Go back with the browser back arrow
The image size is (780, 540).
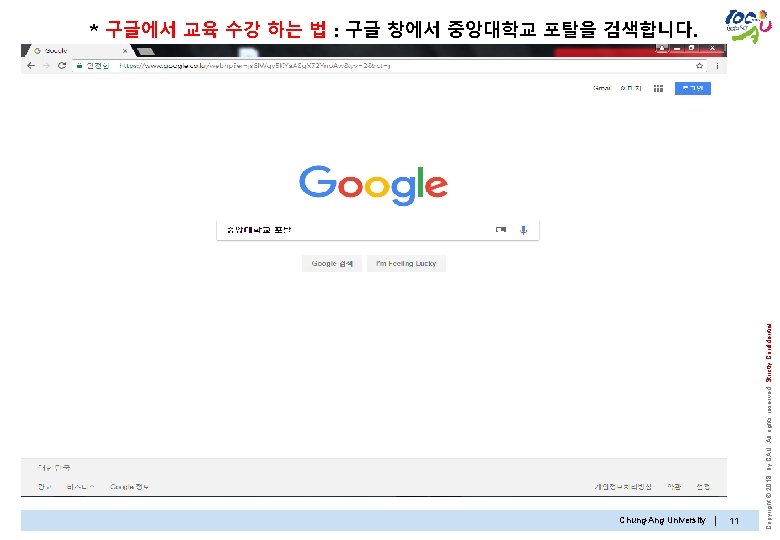31,66
